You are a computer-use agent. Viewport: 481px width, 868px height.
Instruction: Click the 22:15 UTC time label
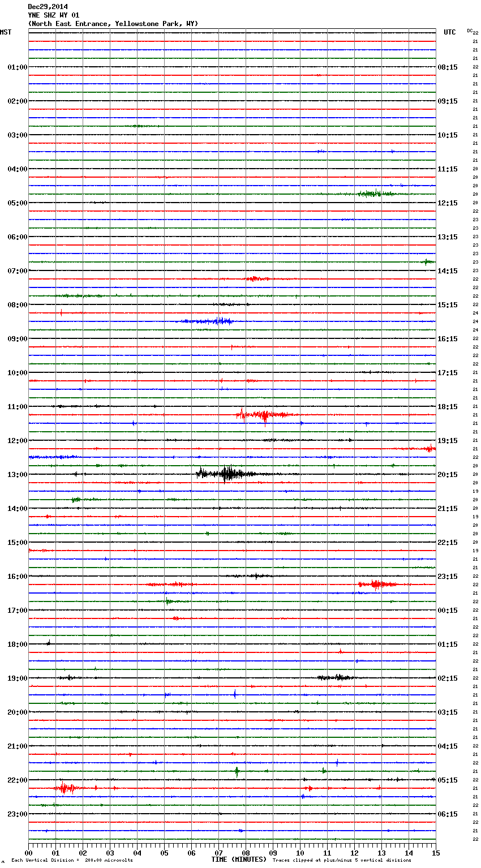coord(448,543)
